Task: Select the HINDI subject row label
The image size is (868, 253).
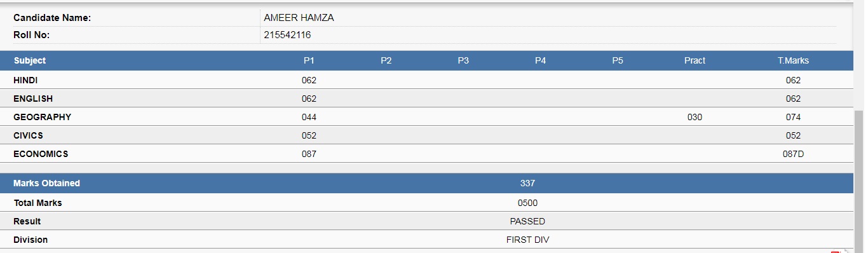Action: pos(26,80)
